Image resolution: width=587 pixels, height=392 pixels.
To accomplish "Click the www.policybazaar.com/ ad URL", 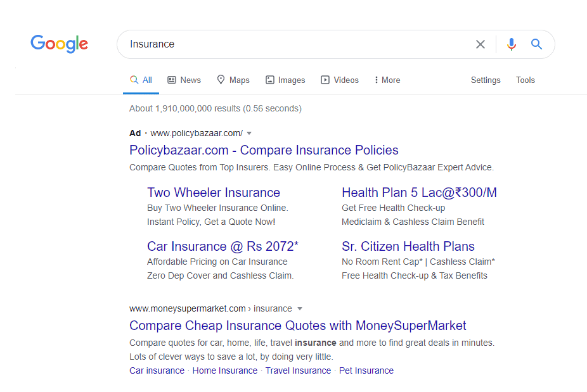I will (197, 133).
